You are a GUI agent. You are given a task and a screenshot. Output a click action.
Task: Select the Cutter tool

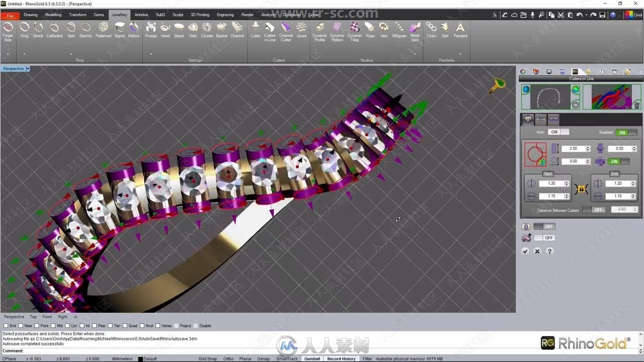pyautogui.click(x=256, y=30)
